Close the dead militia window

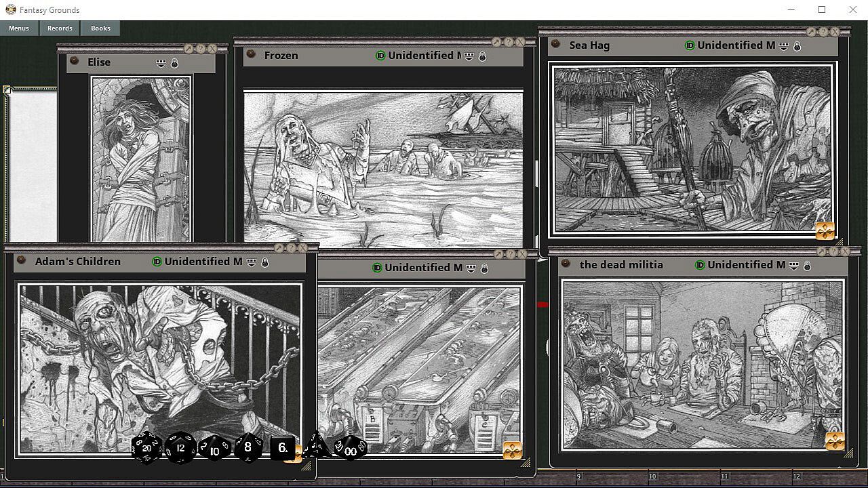846,251
